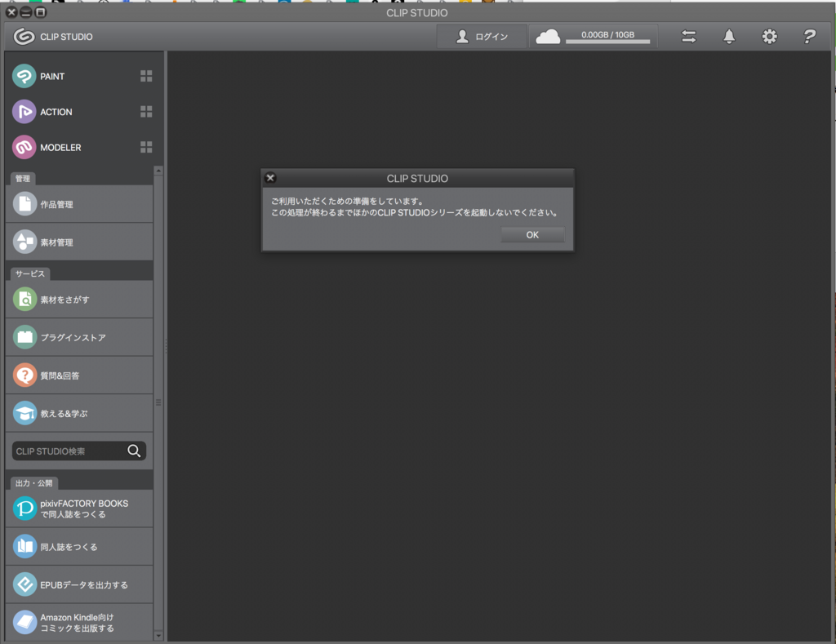The height and width of the screenshot is (644, 836).
Task: Open settings gear menu
Action: tap(769, 36)
